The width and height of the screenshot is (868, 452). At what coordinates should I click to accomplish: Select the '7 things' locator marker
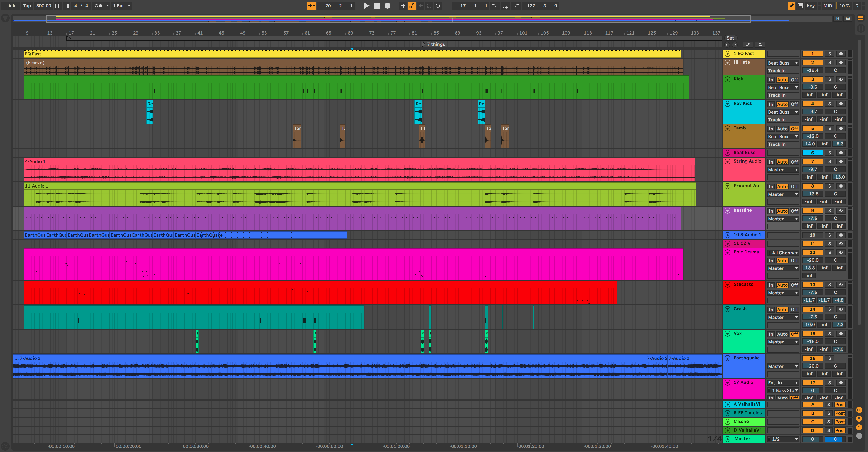coord(424,45)
